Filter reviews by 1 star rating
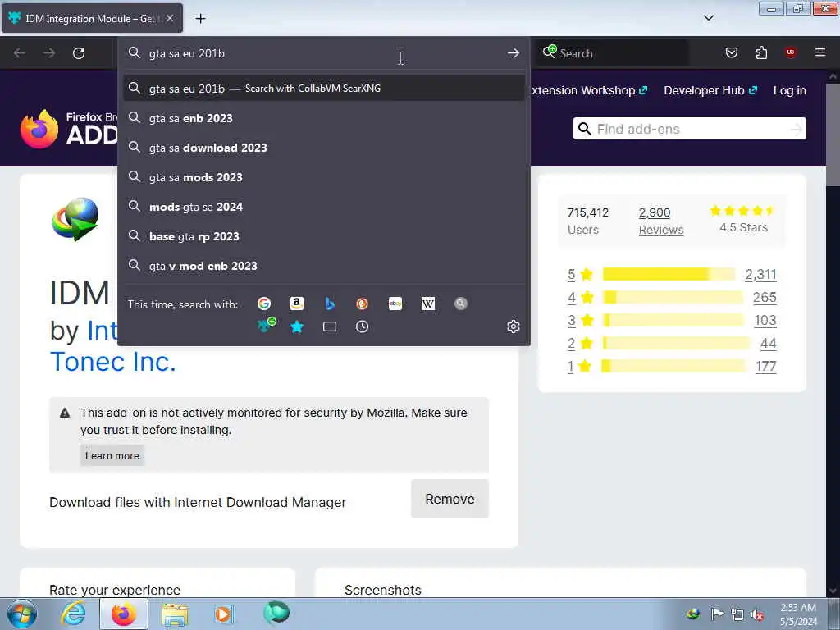Image resolution: width=840 pixels, height=630 pixels. point(580,367)
